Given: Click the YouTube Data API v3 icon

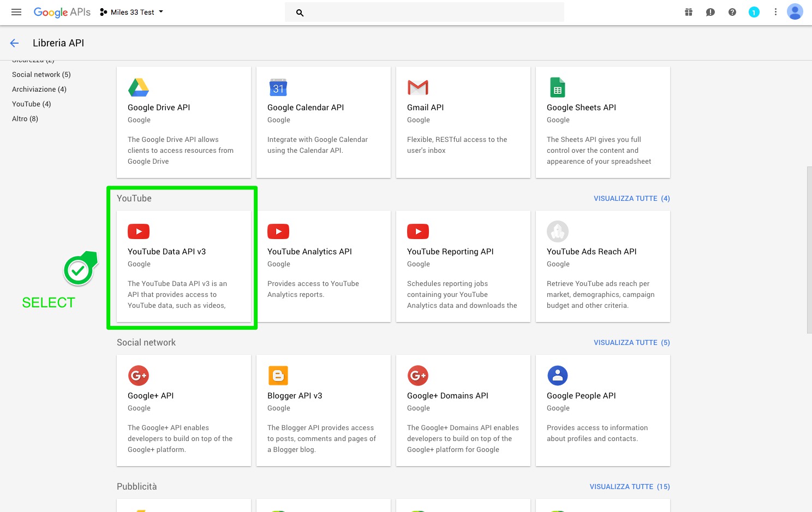Looking at the screenshot, I should 139,231.
